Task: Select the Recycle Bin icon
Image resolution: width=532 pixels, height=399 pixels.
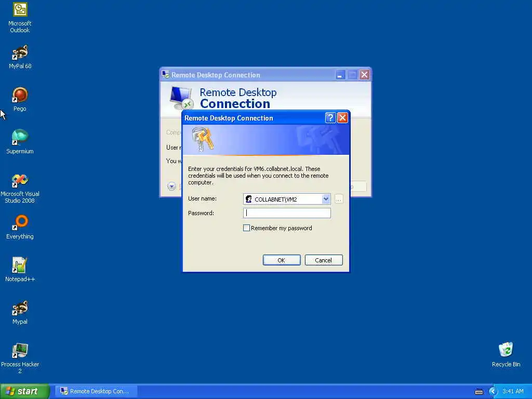Action: (x=506, y=355)
